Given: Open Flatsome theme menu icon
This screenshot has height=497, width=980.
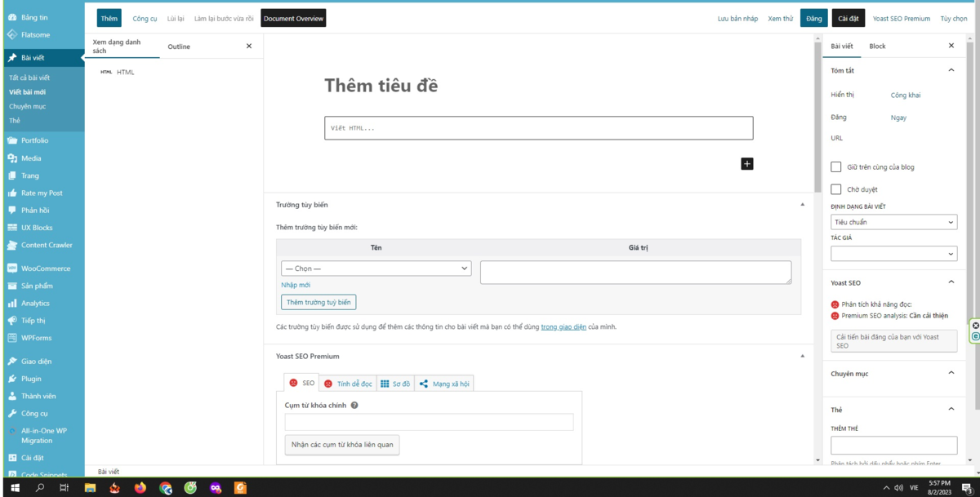Looking at the screenshot, I should point(12,35).
